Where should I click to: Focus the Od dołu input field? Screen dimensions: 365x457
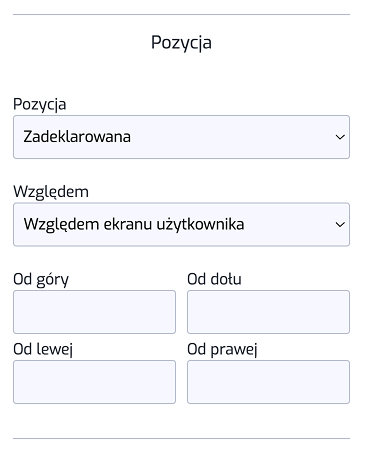268,312
